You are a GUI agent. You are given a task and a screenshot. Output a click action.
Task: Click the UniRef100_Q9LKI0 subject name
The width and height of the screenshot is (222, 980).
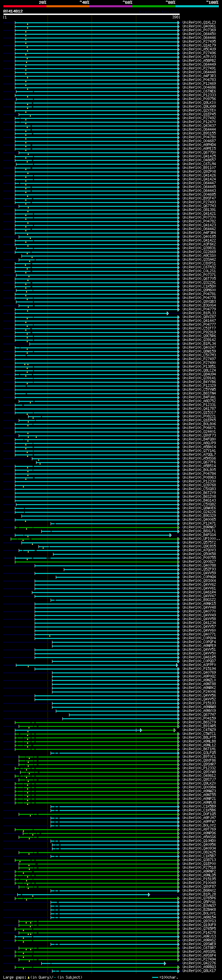[x=199, y=103]
